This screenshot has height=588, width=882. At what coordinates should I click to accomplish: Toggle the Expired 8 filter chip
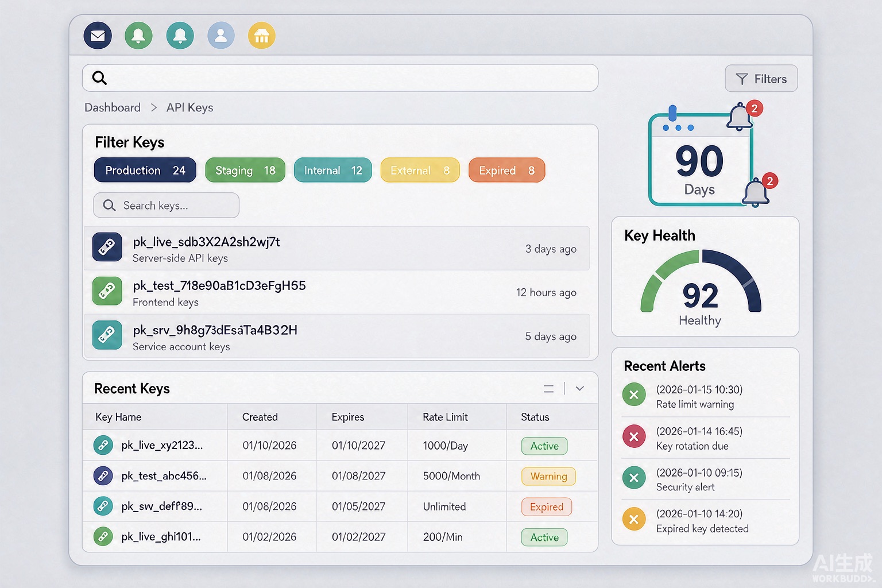507,171
